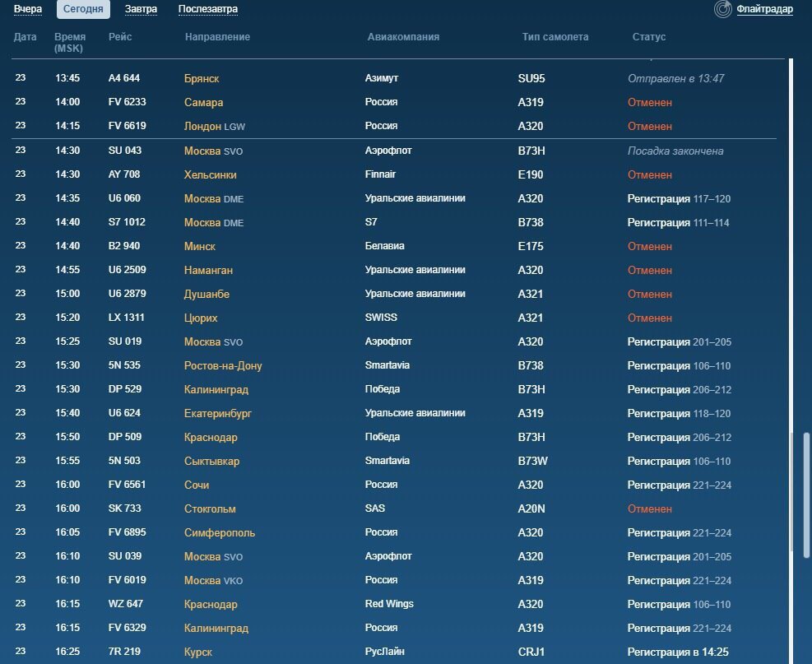Viewport: 812px width, 664px height.
Task: Open Москва DME link for U6 060
Action: pos(214,198)
